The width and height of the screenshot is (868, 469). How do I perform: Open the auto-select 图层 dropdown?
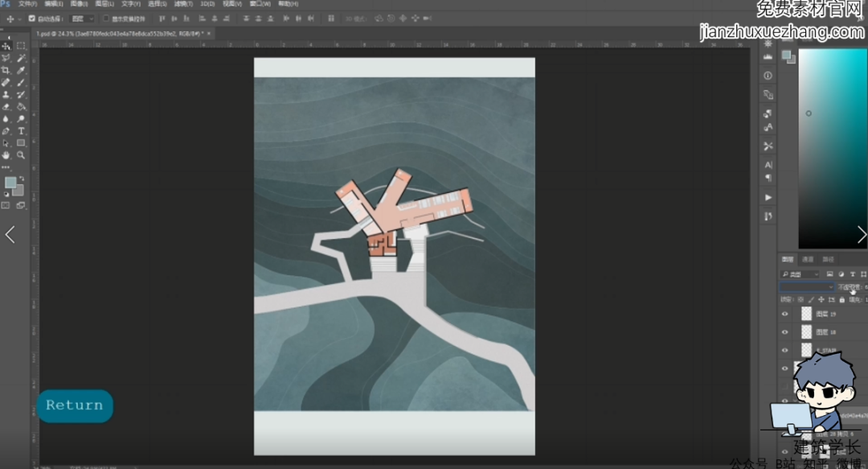(83, 19)
